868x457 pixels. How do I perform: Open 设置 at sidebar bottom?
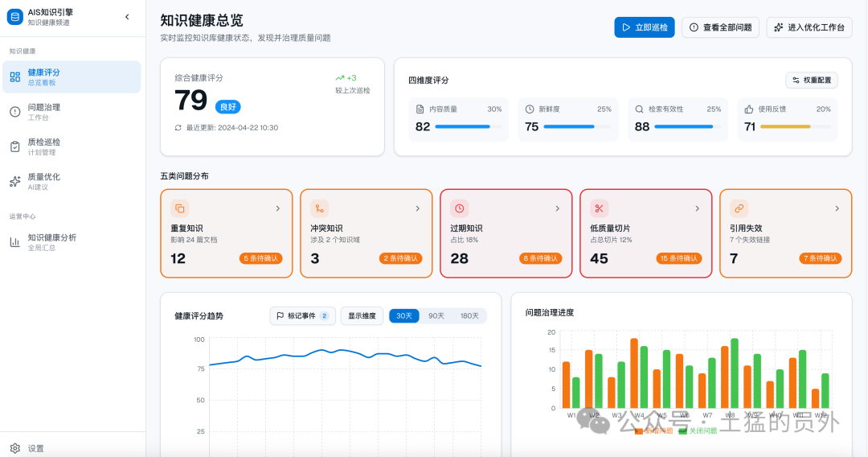72,448
